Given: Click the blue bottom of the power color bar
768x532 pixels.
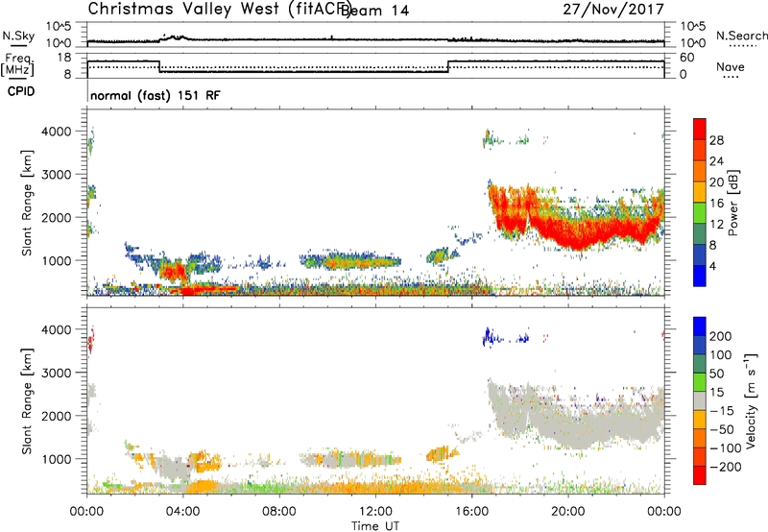Looking at the screenshot, I should pos(700,276).
